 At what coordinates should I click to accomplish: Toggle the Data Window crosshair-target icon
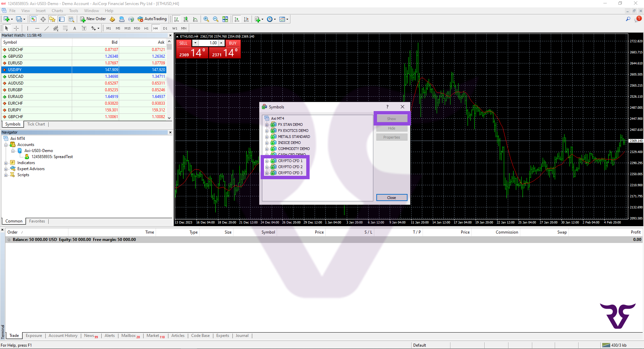click(43, 19)
